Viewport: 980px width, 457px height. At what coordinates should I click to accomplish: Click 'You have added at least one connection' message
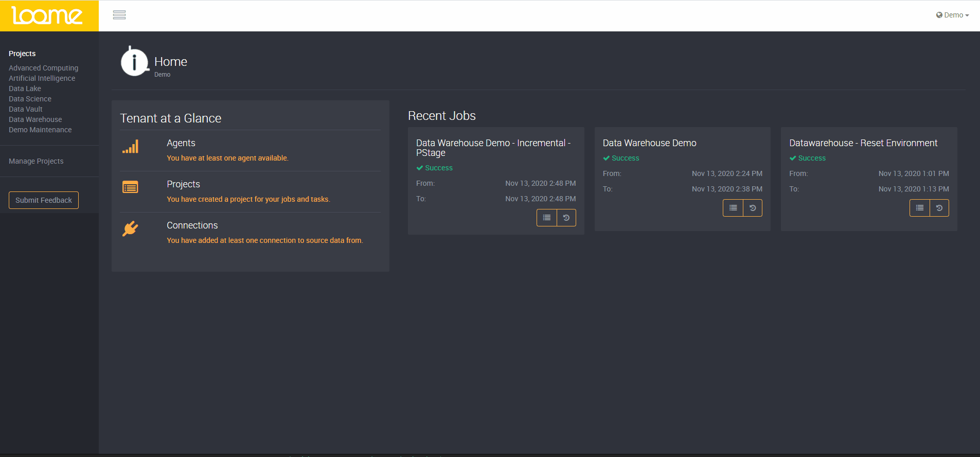[x=265, y=240]
